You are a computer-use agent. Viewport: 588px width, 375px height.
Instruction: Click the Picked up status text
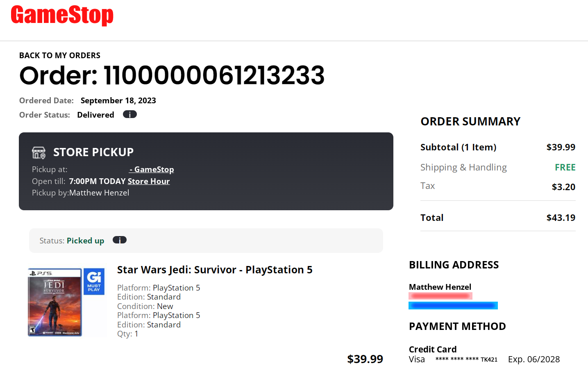pyautogui.click(x=85, y=241)
